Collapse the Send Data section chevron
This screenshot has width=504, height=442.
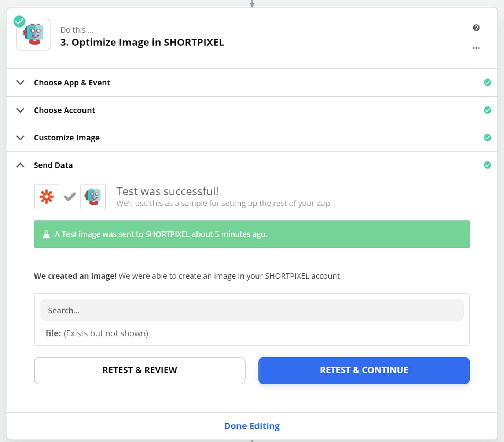point(21,165)
